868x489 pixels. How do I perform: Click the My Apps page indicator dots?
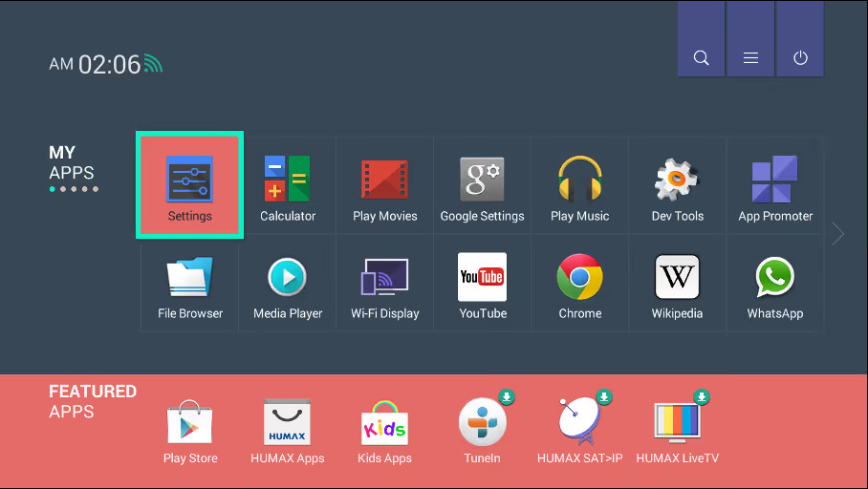click(74, 189)
